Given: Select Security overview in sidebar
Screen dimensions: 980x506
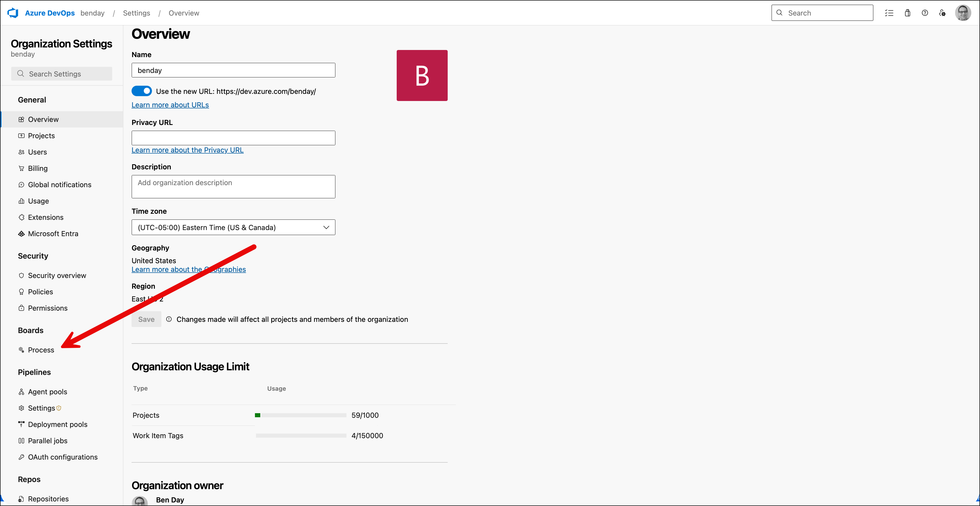Looking at the screenshot, I should point(57,275).
